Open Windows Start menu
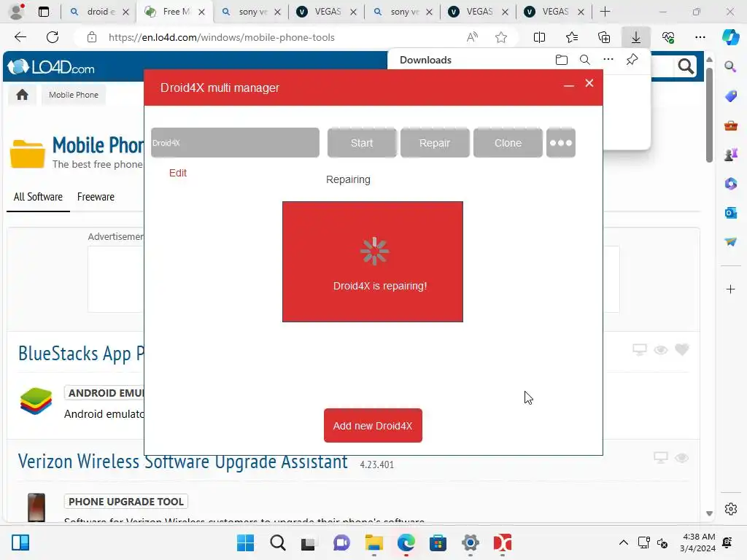The width and height of the screenshot is (747, 560). pos(245,542)
